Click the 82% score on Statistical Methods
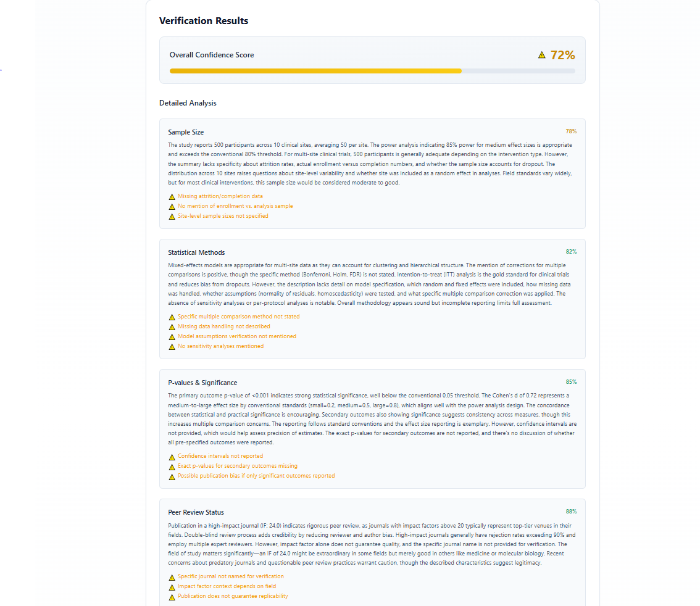This screenshot has height=606, width=700. pos(571,251)
